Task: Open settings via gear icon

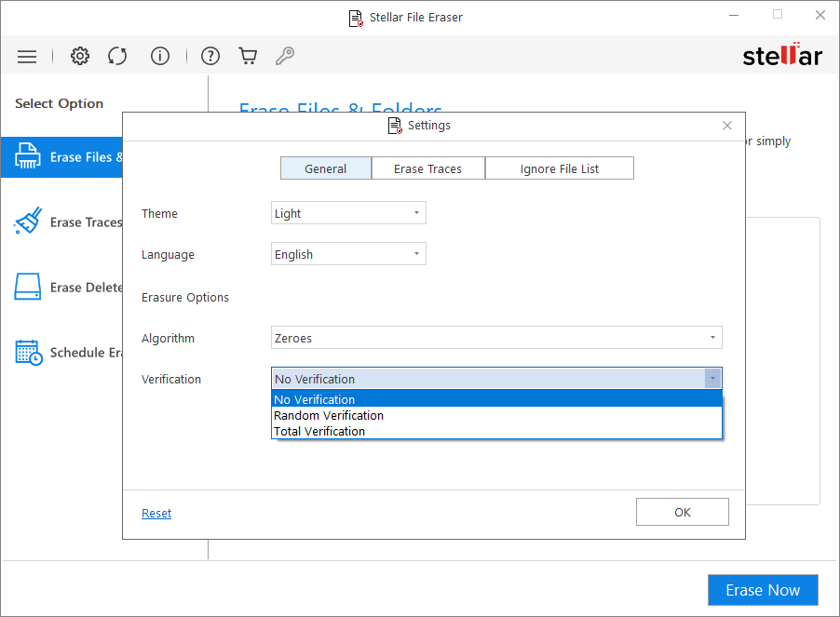Action: (80, 56)
